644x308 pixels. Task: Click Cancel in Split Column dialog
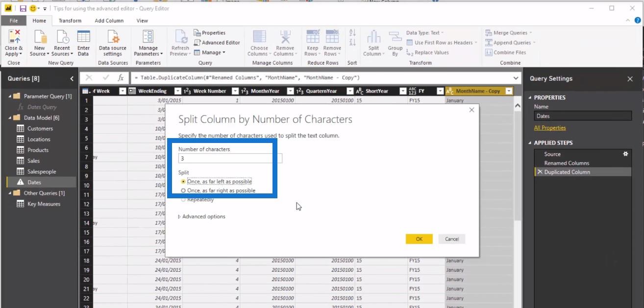(x=452, y=239)
